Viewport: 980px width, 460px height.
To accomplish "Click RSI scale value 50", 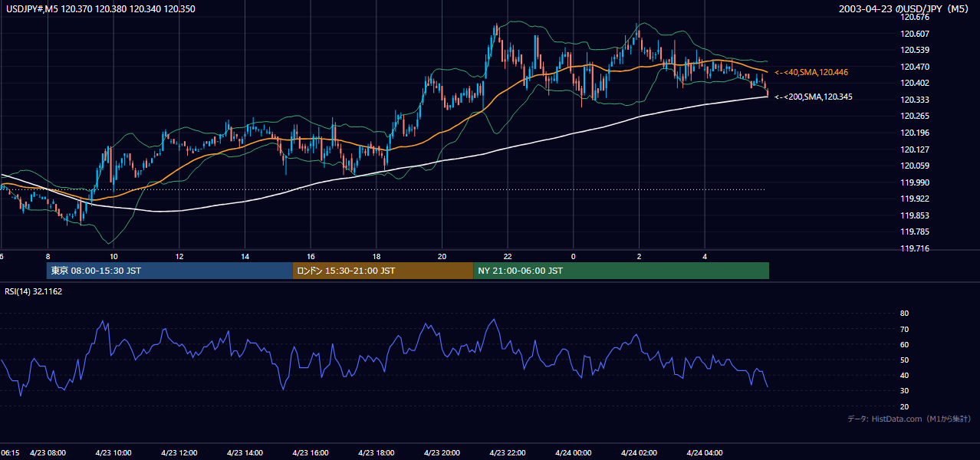I will click(x=904, y=360).
